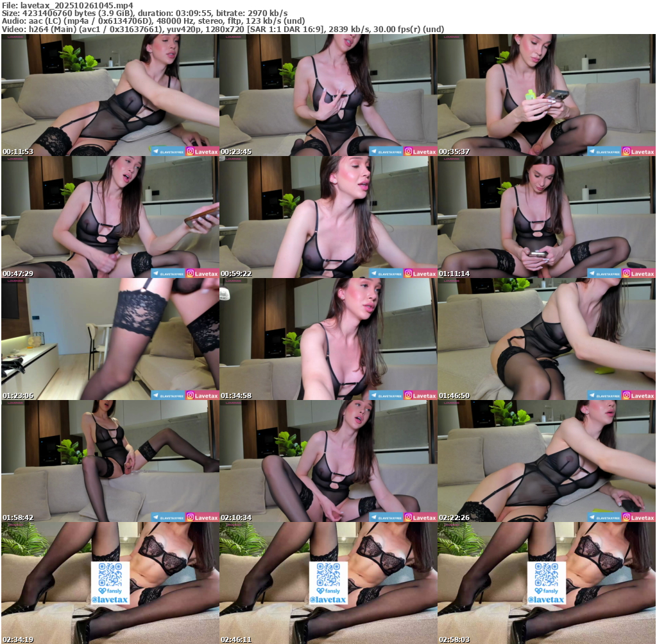Viewport: 657px width, 644px height.
Task: Pick the thumbnail at 00:59:22
Action: tap(328, 217)
